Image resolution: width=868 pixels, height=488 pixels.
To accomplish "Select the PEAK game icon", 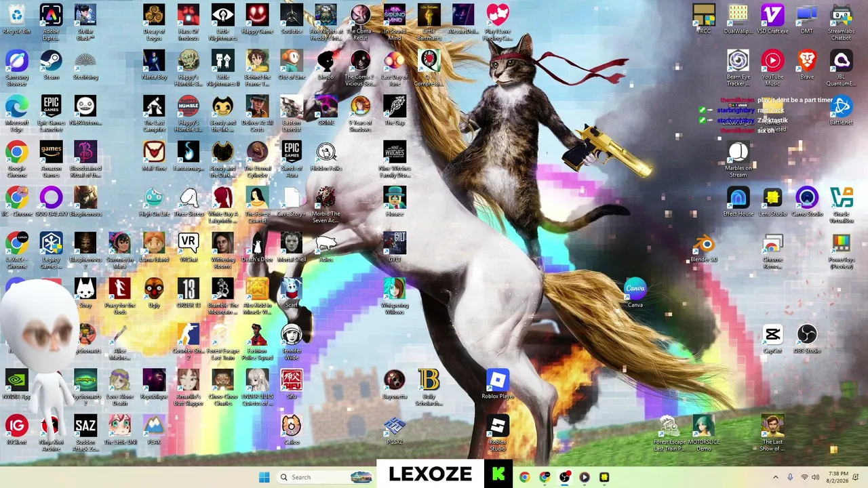I will tap(154, 430).
